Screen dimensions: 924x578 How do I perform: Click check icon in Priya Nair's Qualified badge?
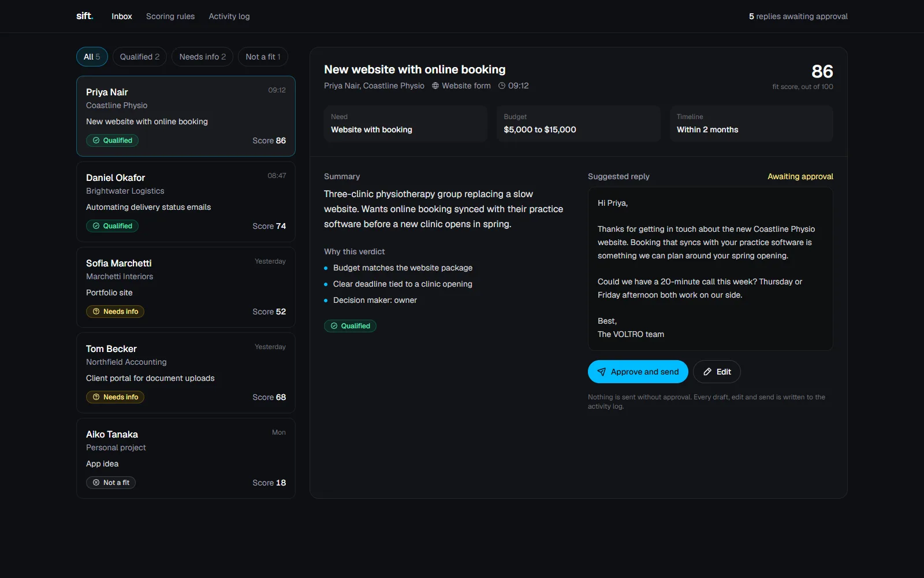96,140
